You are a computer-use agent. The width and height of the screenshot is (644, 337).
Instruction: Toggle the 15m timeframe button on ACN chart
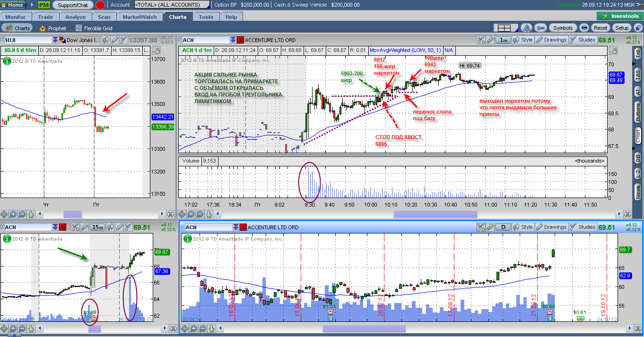98,227
